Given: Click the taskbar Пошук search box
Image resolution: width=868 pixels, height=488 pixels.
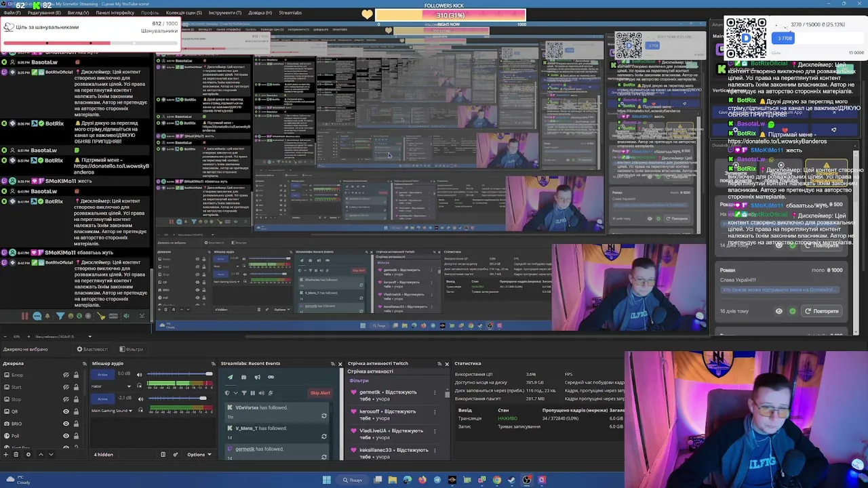Looking at the screenshot, I should [x=353, y=480].
